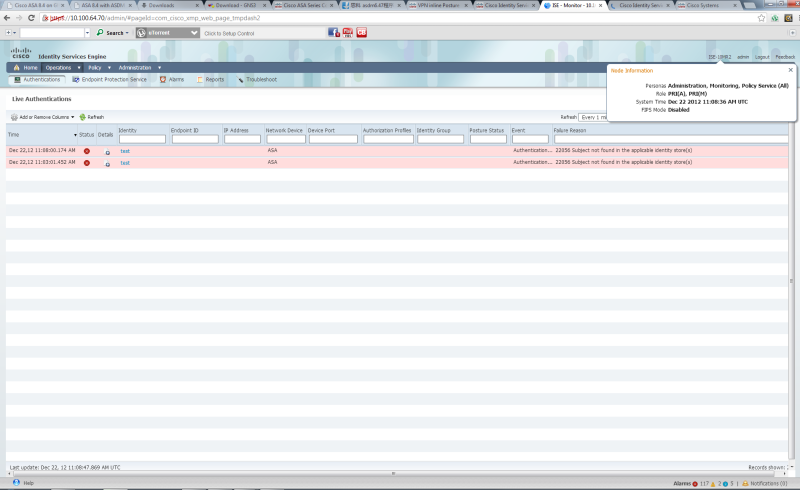
Task: Click the IP Address filter field
Action: (242, 139)
